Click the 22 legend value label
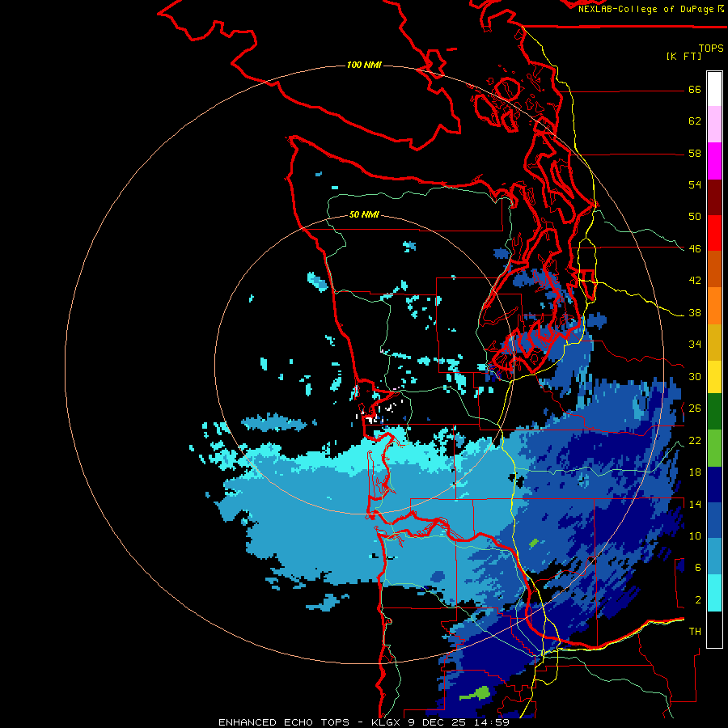The height and width of the screenshot is (728, 728). click(x=695, y=440)
